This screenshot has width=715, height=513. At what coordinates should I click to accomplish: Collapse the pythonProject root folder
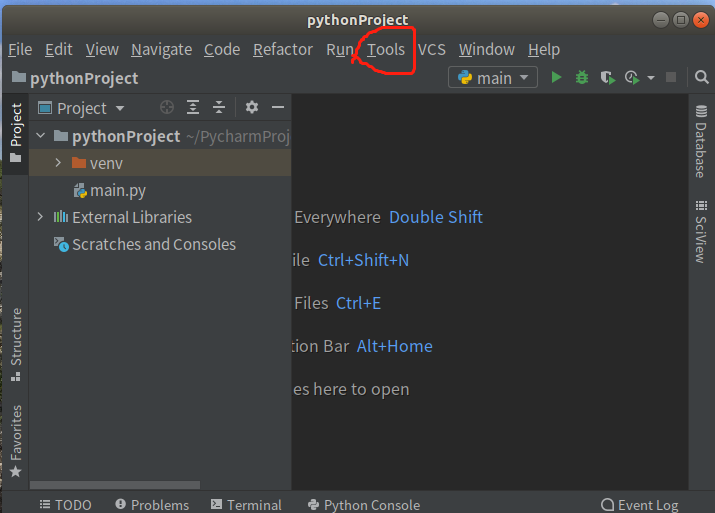pos(41,135)
